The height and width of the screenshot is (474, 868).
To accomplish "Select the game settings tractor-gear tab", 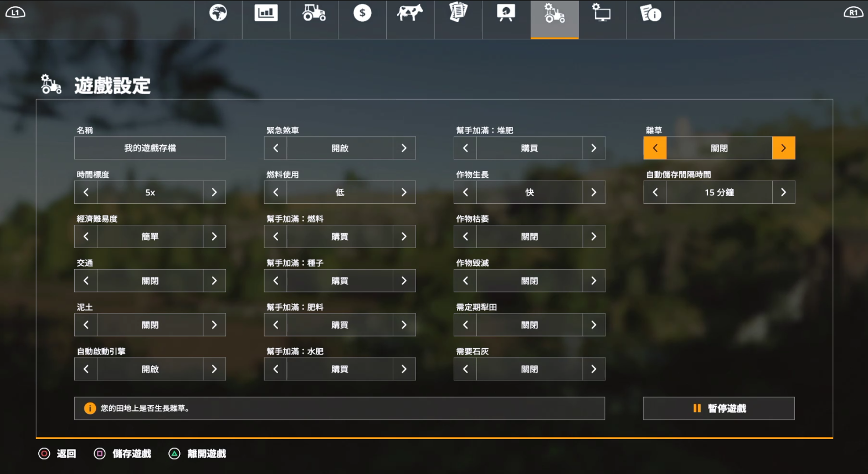I will 554,19.
